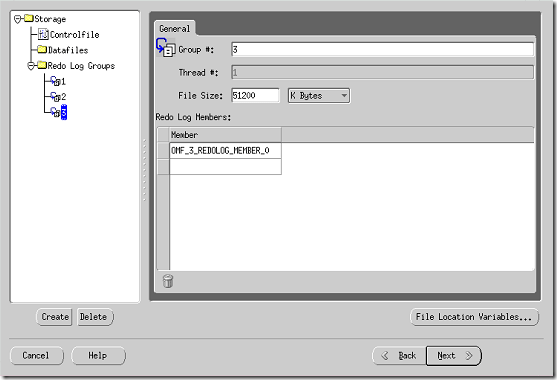Screen dimensions: 557x380
Task: Click the Create button
Action: [55, 317]
